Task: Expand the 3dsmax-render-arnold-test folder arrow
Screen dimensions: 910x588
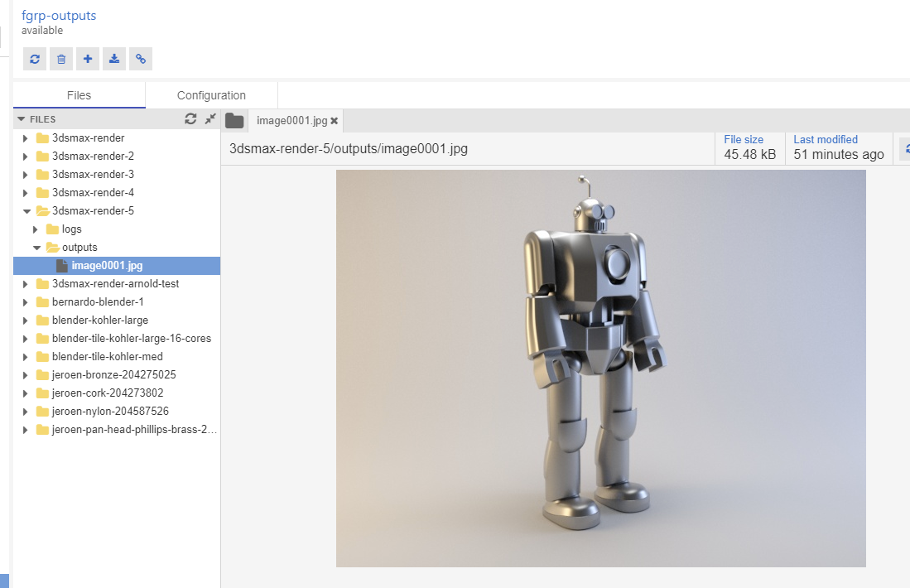Action: (25, 284)
